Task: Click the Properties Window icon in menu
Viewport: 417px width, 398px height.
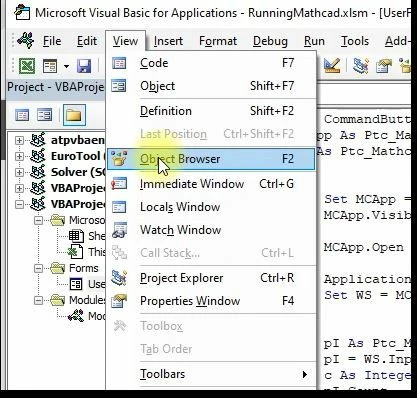Action: 119,301
